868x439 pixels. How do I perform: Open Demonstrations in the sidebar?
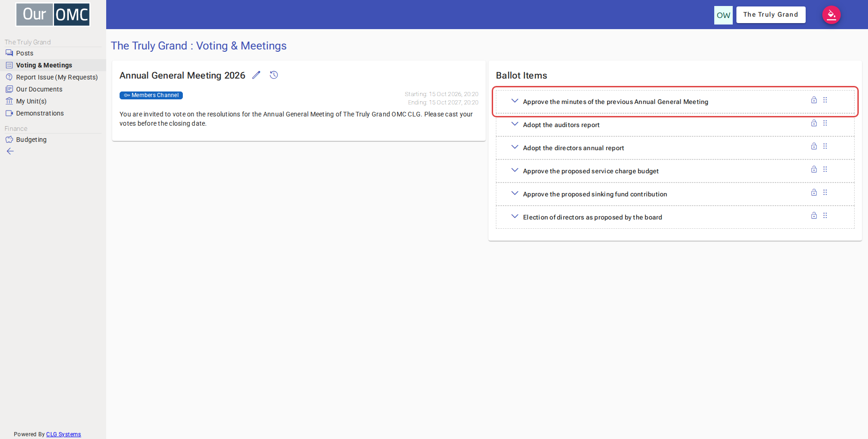tap(53, 113)
